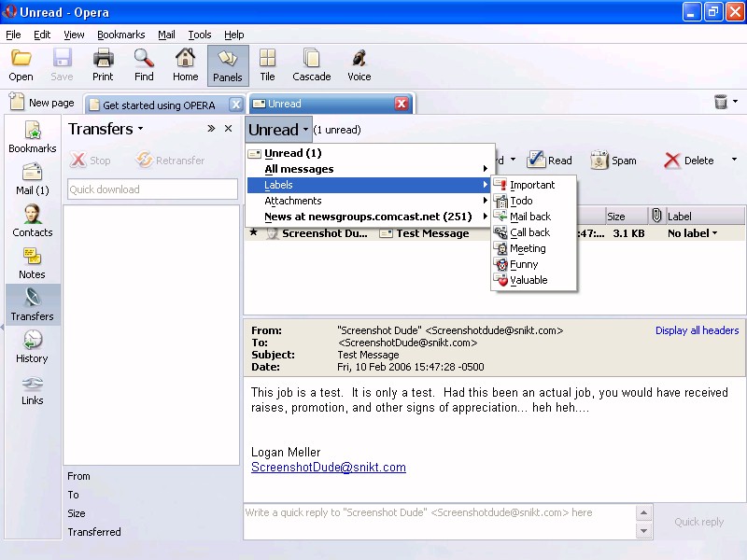Viewport: 747px width, 560px height.
Task: Mark the message as Spam
Action: [613, 161]
